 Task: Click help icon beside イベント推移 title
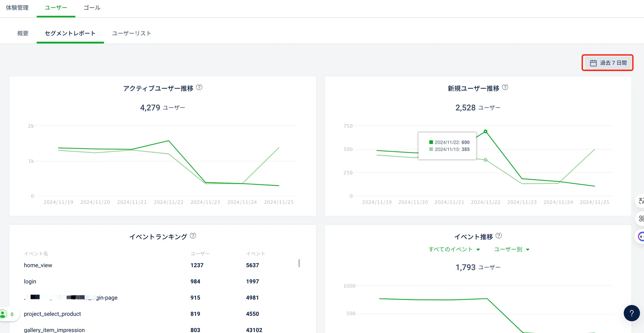[499, 235]
